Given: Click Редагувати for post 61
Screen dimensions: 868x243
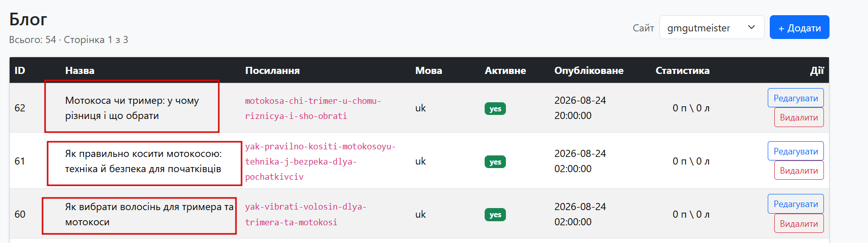Looking at the screenshot, I should (796, 151).
